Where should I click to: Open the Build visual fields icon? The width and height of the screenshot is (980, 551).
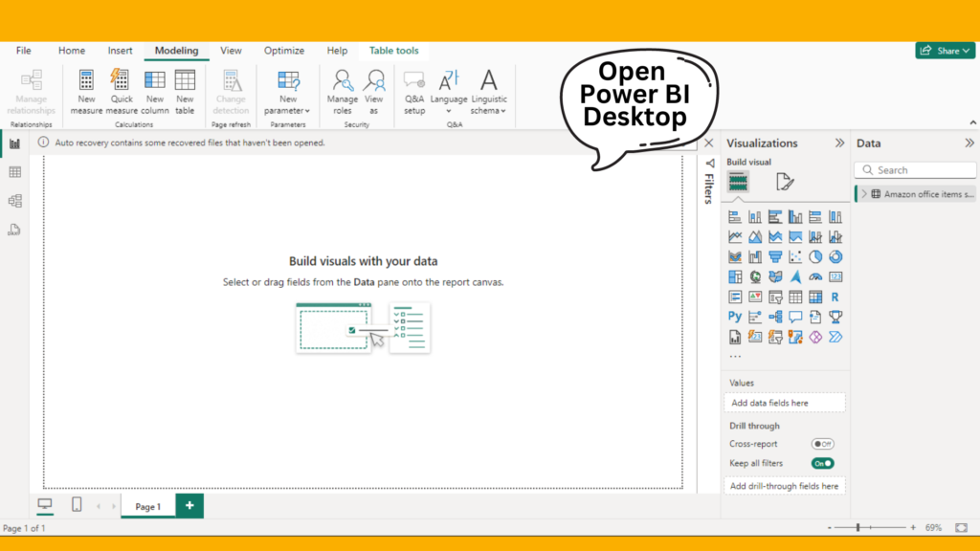click(x=738, y=182)
